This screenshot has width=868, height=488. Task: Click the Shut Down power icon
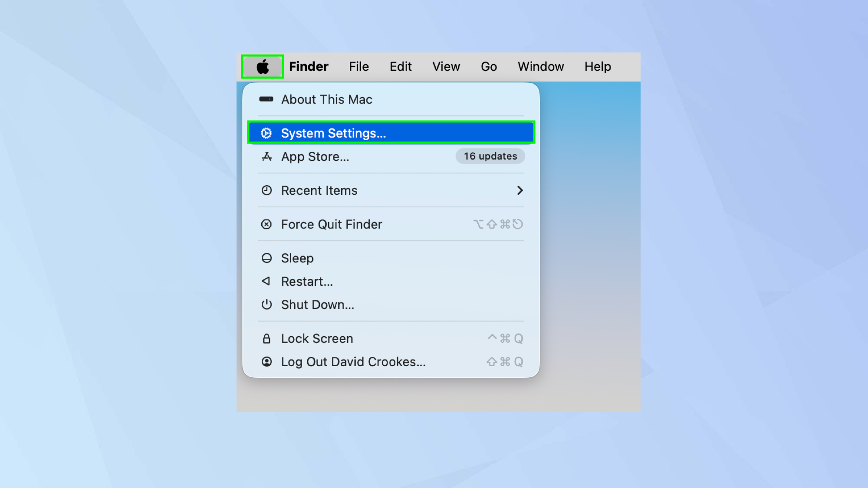266,305
